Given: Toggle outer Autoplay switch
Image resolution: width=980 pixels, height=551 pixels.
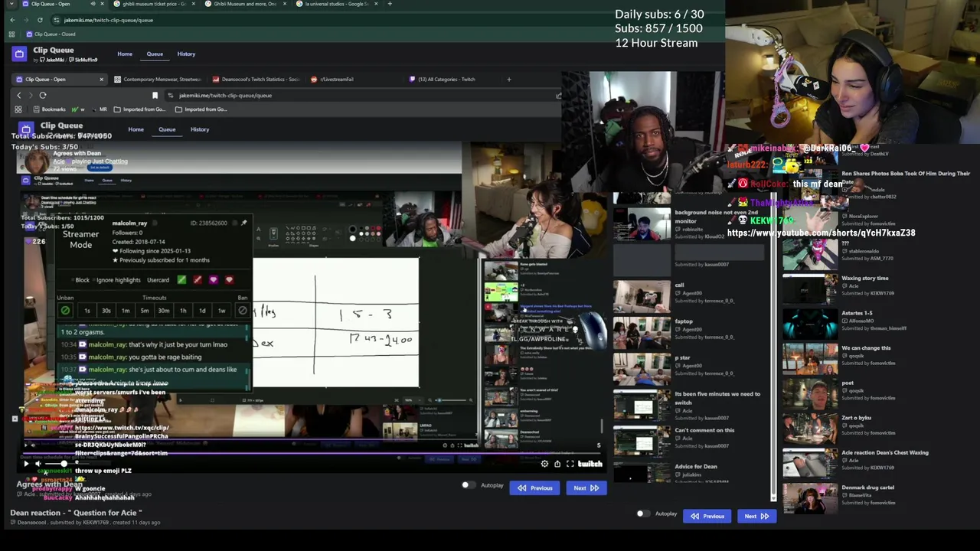Looking at the screenshot, I should (x=643, y=514).
